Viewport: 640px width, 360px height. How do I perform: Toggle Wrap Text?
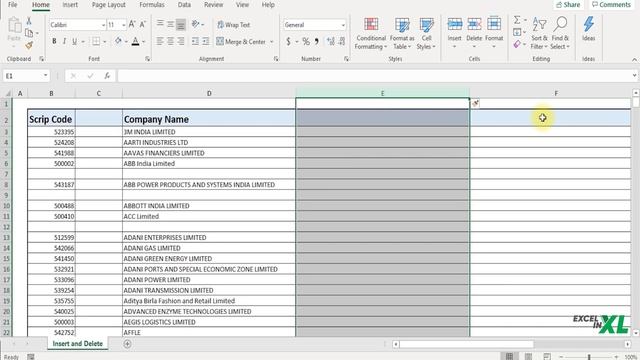(233, 24)
